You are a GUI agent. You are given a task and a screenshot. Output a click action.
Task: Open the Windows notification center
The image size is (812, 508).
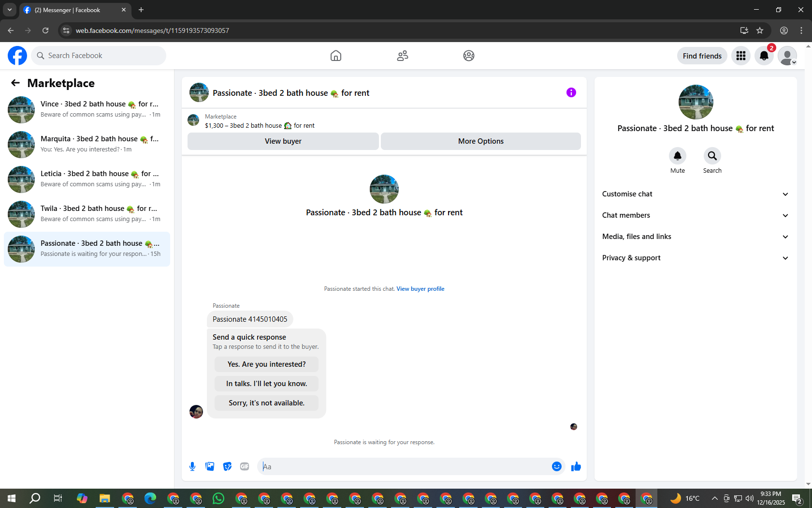[797, 498]
